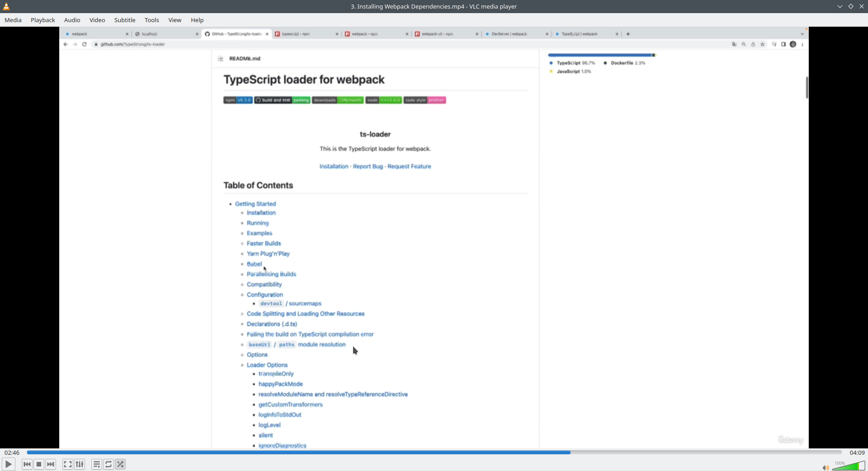Image resolution: width=868 pixels, height=471 pixels.
Task: Show the extended settings dialog
Action: (80, 464)
